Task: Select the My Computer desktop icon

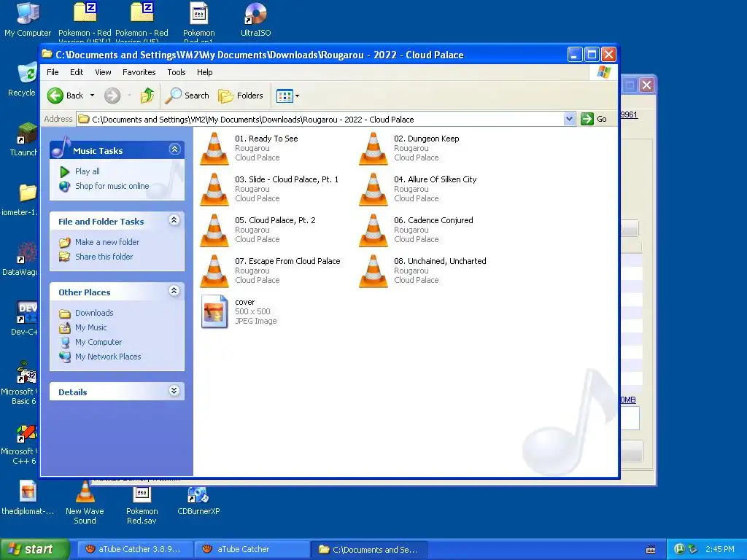Action: 28,19
